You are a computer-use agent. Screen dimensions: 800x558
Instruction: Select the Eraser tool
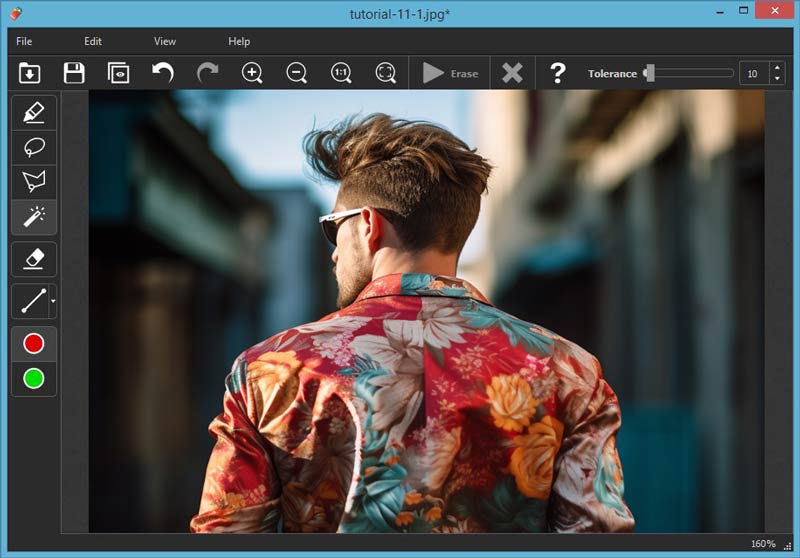click(x=34, y=259)
